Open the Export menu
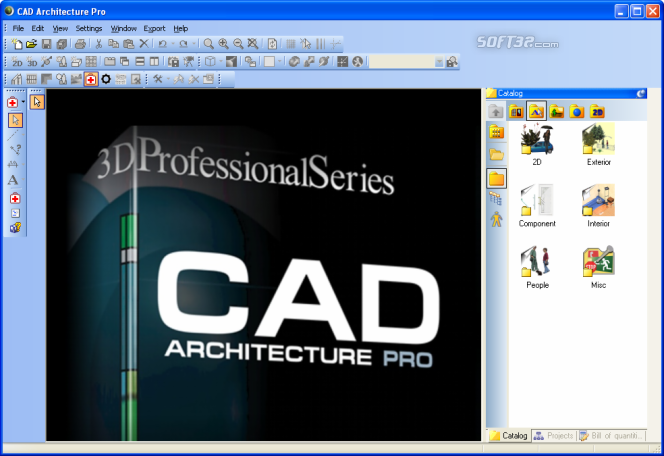 click(x=154, y=28)
